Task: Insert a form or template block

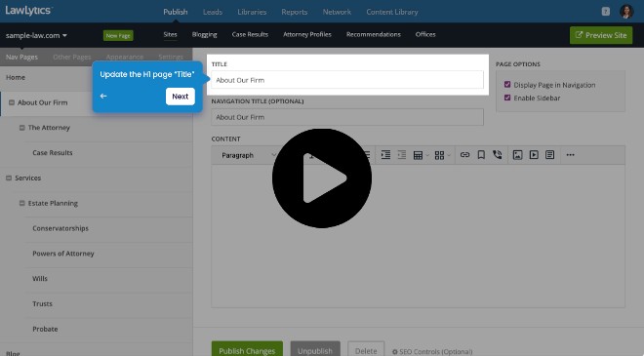Action: (x=549, y=155)
